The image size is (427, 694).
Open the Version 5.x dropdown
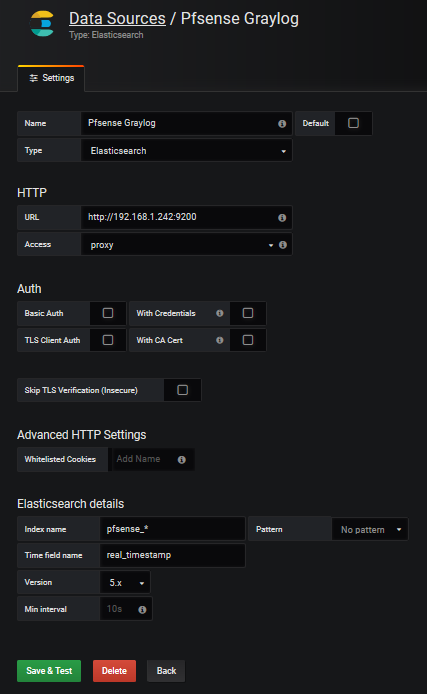coord(125,583)
